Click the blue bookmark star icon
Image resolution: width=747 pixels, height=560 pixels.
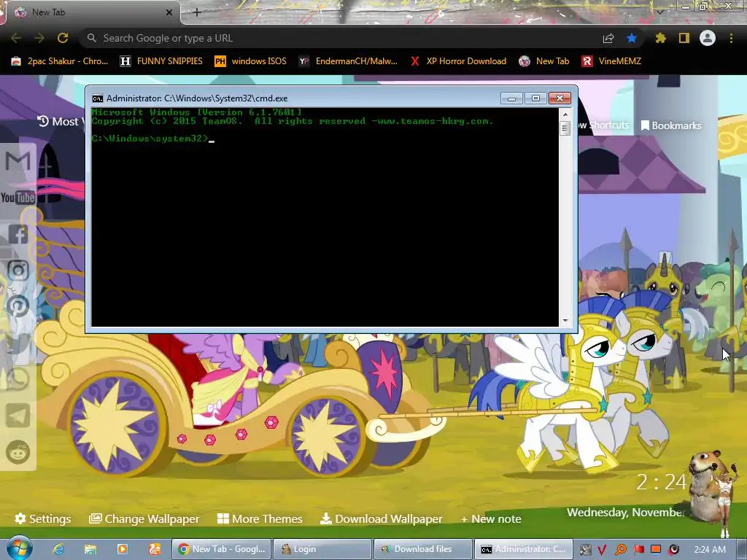click(632, 38)
